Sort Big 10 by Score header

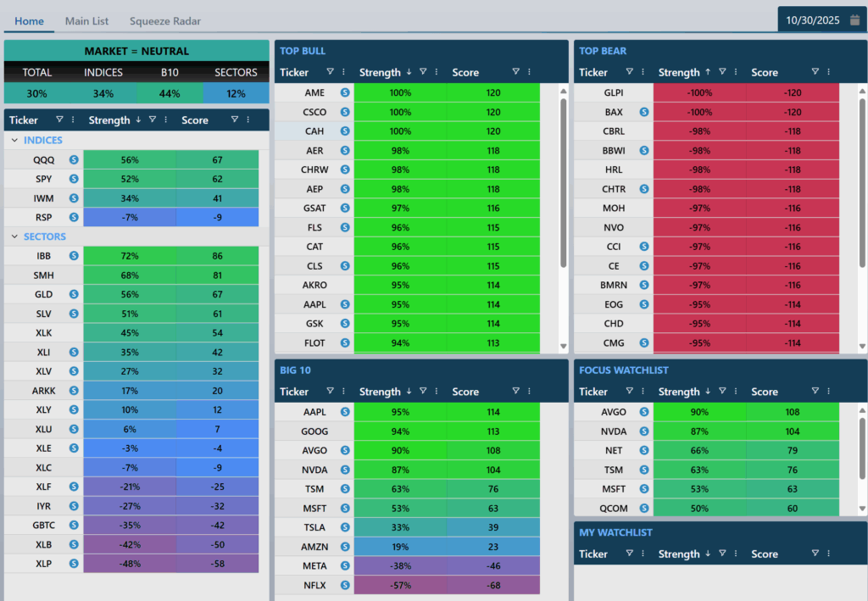coord(465,392)
